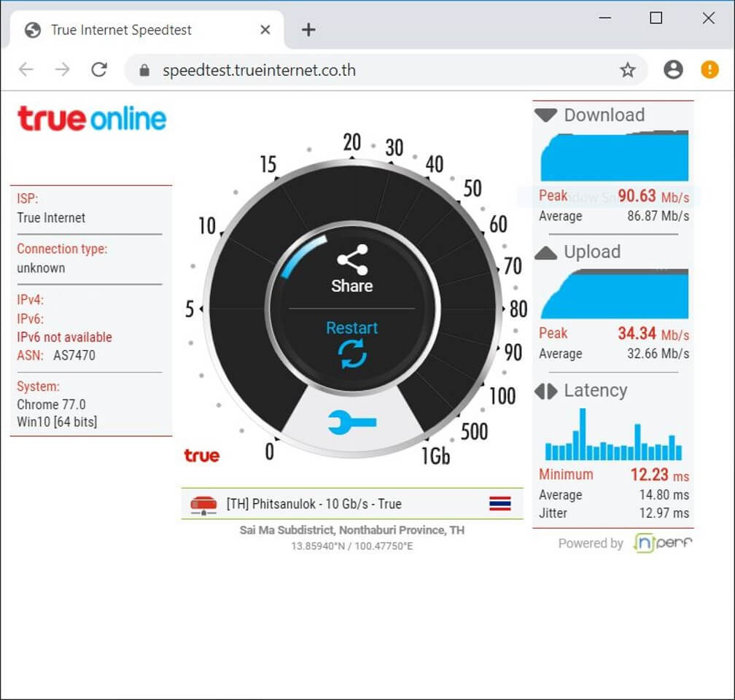Image resolution: width=735 pixels, height=700 pixels.
Task: Click the upload peak value 34.34 Mb/s
Action: click(653, 334)
